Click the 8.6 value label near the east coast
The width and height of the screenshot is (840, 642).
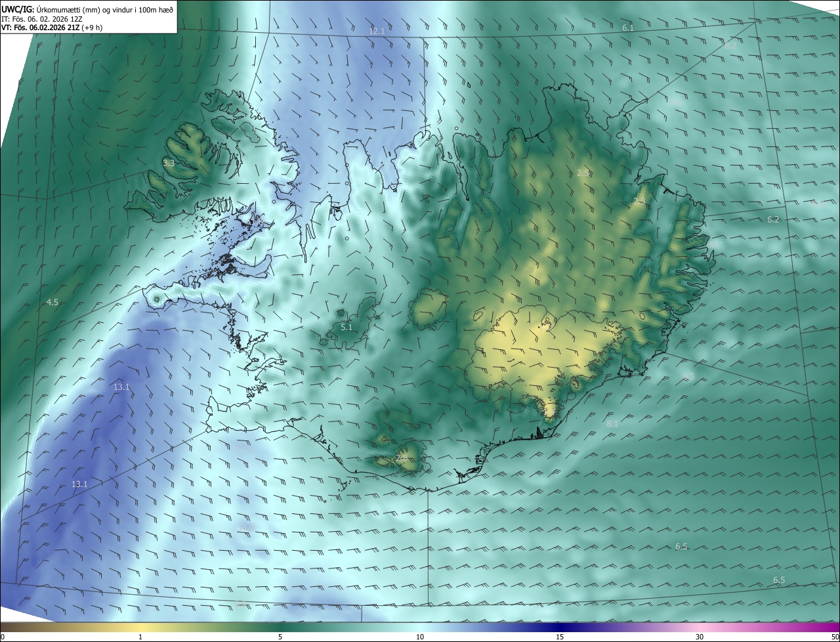(713, 245)
